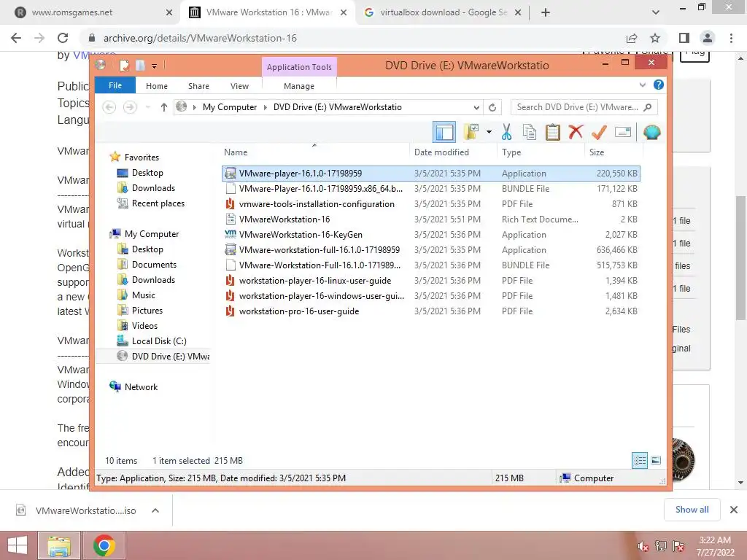Select vmware-tools-installation-configuration PDF file
The height and width of the screenshot is (560, 747).
(430, 204)
